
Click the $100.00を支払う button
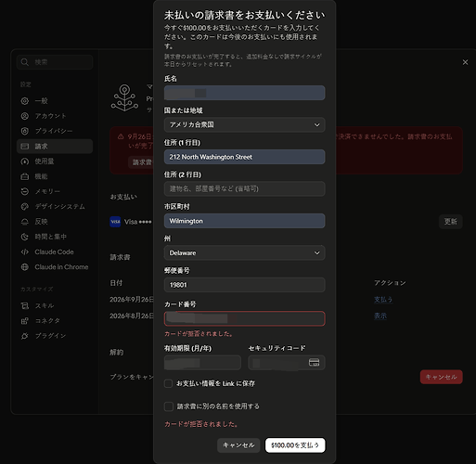(295, 445)
